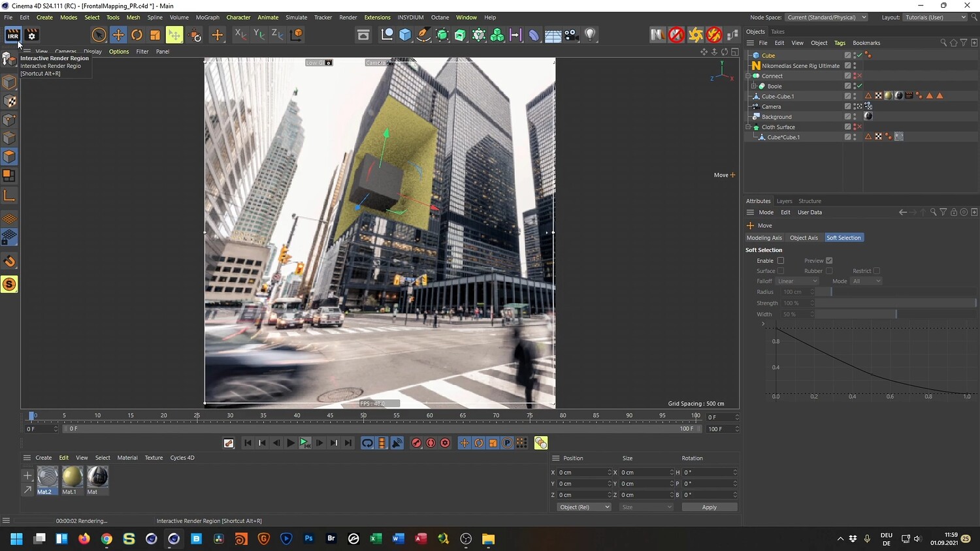
Task: Click the yellow S snap icon
Action: click(10, 284)
